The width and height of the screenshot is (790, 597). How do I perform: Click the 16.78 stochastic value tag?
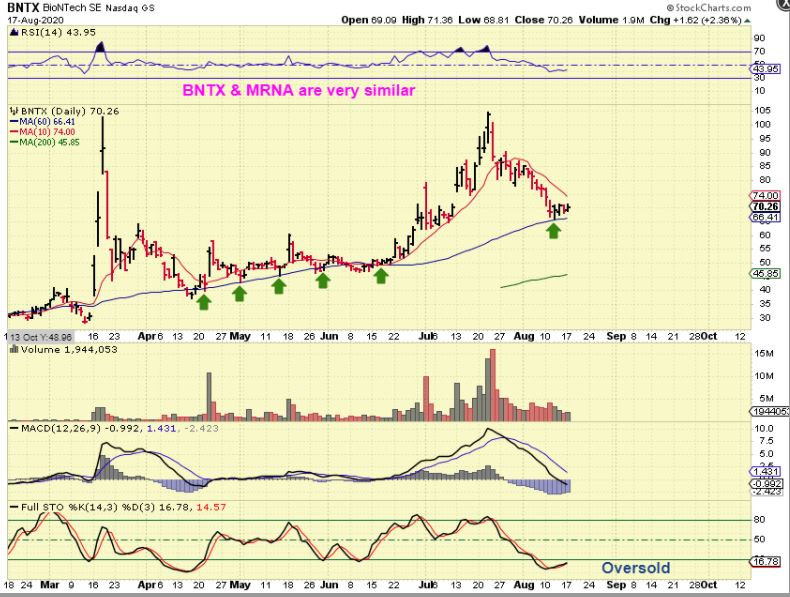[x=765, y=561]
